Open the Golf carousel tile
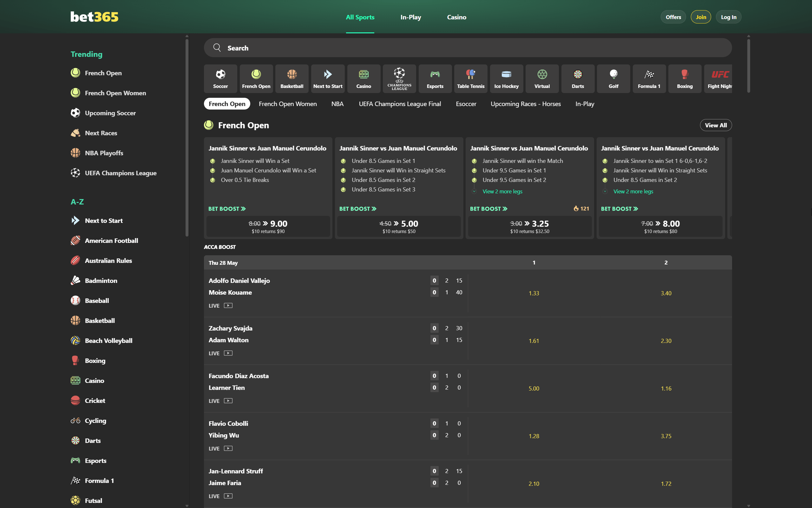The image size is (812, 508). pyautogui.click(x=614, y=79)
